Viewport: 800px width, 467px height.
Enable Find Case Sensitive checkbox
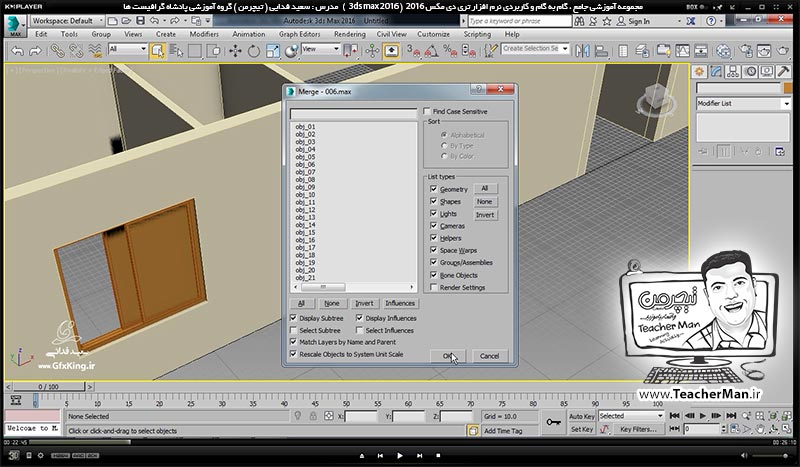point(427,111)
